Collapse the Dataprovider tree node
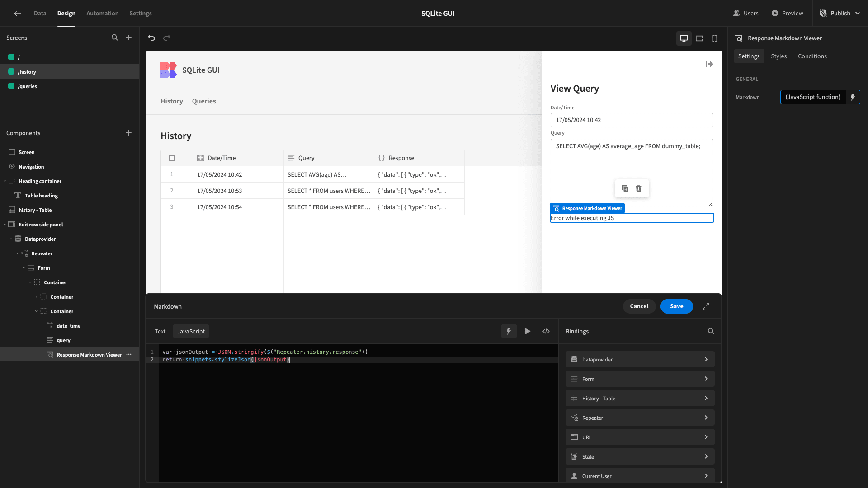The width and height of the screenshot is (868, 488). [x=11, y=239]
